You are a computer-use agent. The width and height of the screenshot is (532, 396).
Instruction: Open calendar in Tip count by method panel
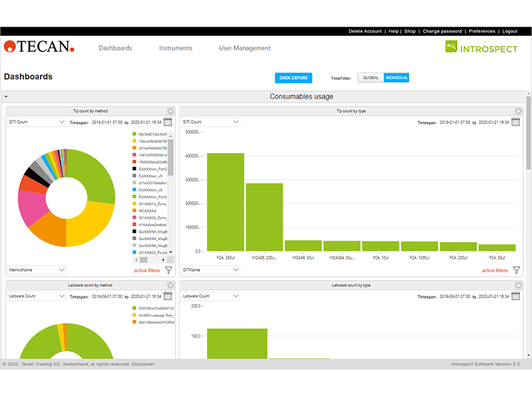coord(168,122)
